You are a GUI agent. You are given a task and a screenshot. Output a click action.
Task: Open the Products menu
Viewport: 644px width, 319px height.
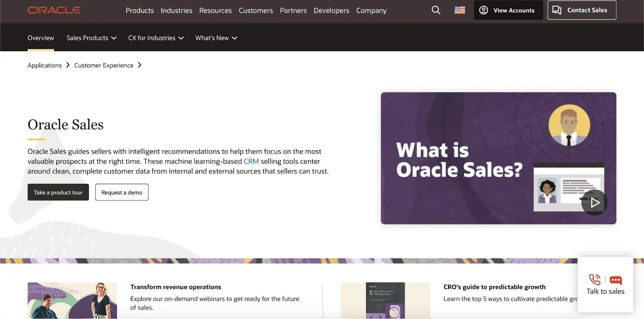pos(139,11)
